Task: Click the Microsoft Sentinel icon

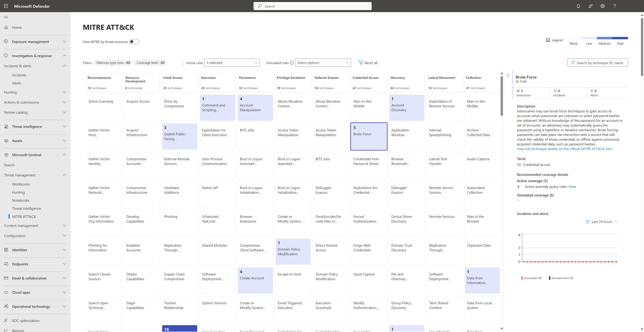Action: 6,155
